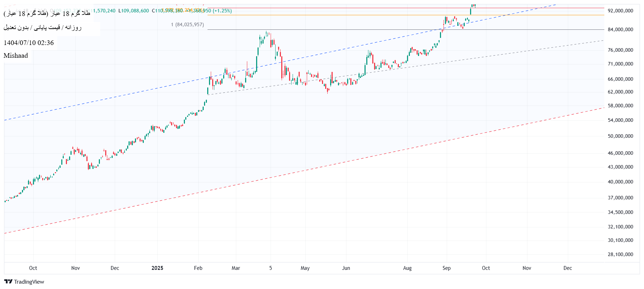Click the Jun label on time axis

pyautogui.click(x=346, y=268)
